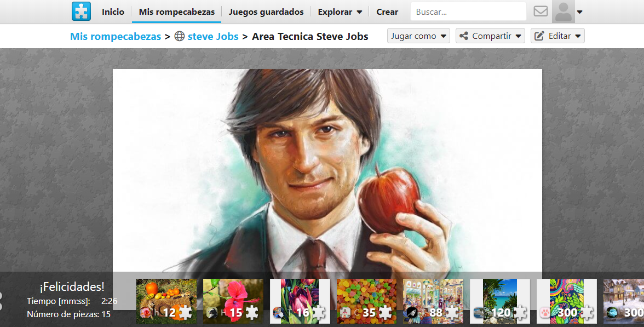644x327 pixels.
Task: Click the puzzle piece icon beside number 15
Action: [251, 313]
